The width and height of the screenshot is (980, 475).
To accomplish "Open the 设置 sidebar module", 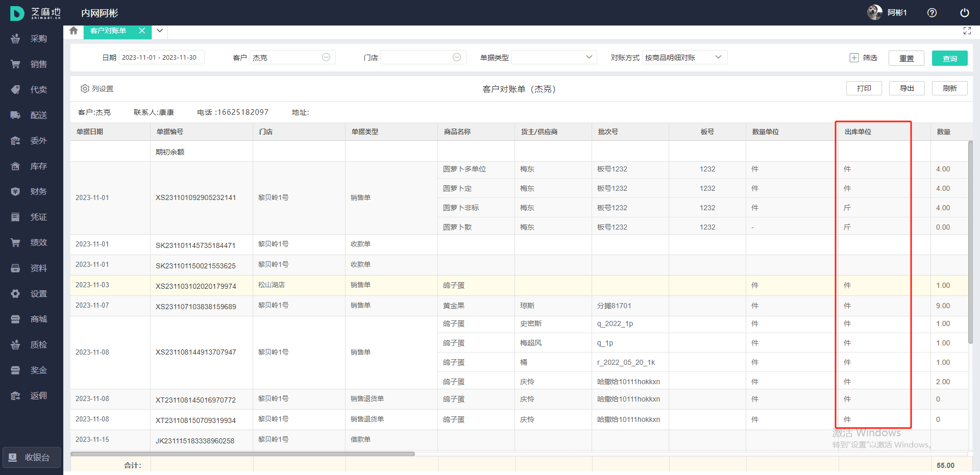I will pos(31,294).
